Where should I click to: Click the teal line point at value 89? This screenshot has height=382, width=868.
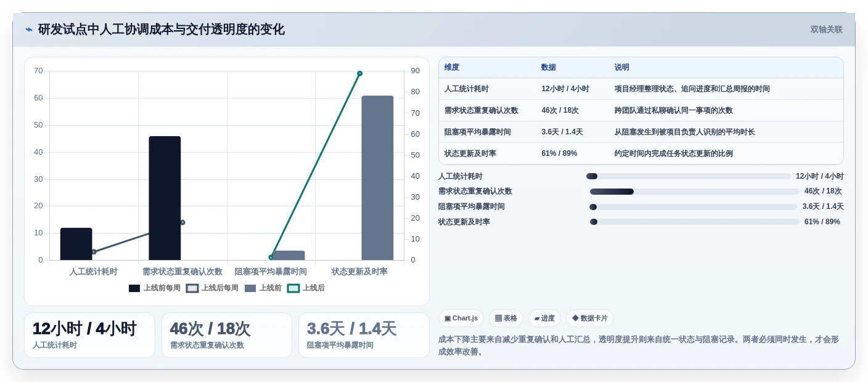(359, 73)
